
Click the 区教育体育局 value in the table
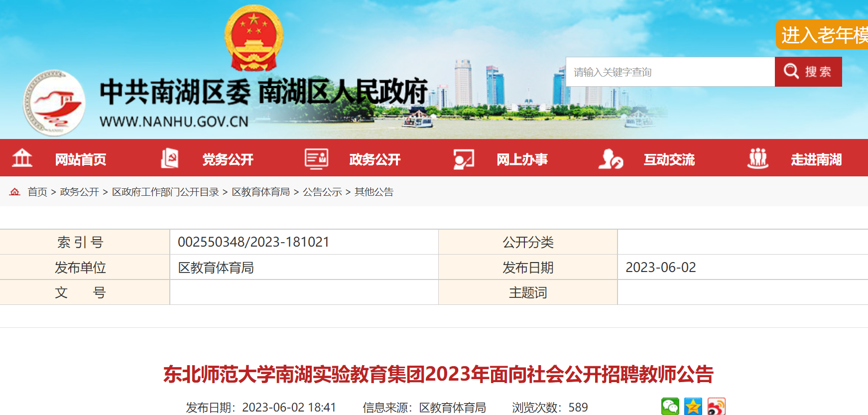click(x=216, y=268)
